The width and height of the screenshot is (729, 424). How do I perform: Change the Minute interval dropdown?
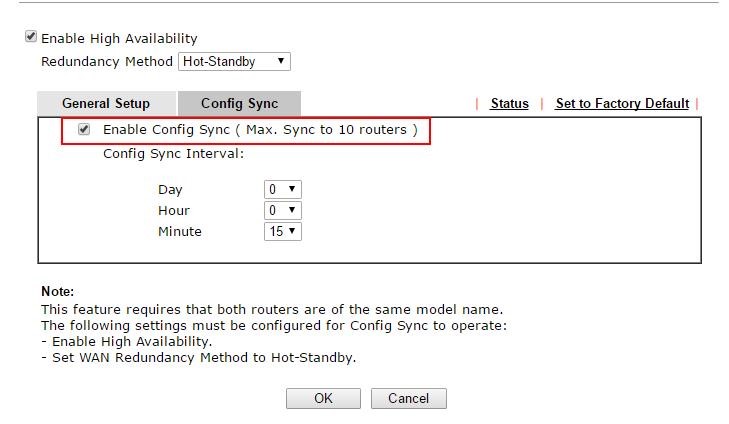click(x=283, y=231)
